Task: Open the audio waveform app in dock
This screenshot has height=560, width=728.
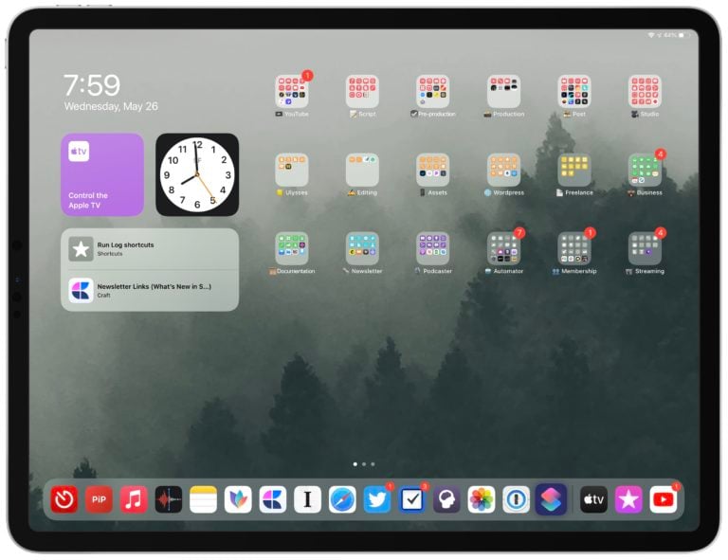Action: point(169,499)
